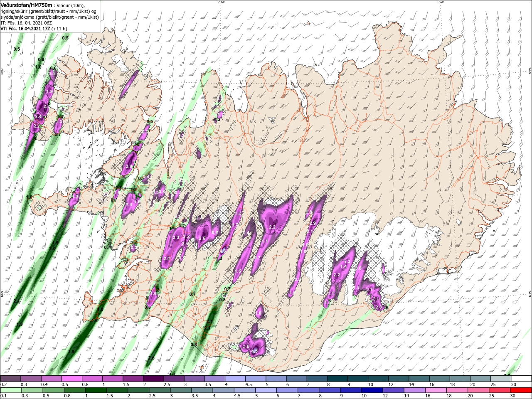Image resolution: width=532 pixels, height=399 pixels.
Task: Click the plum 1.5 snow legend swatch
Action: click(133, 379)
